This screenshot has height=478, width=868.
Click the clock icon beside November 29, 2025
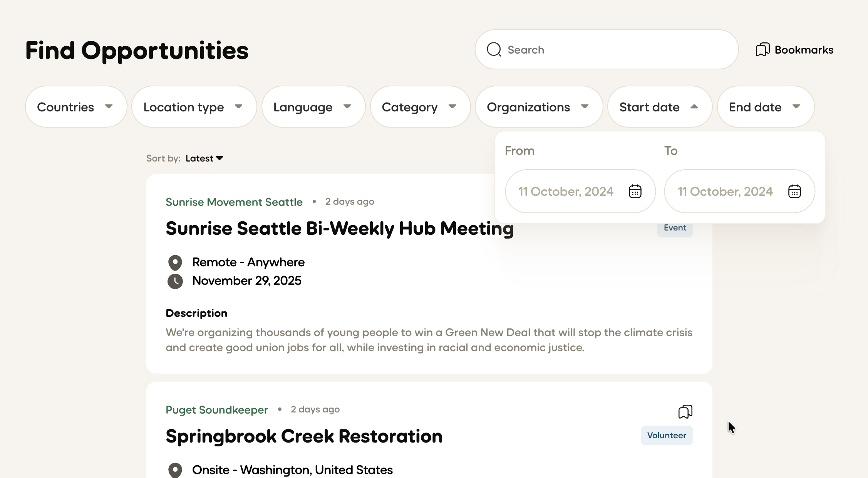175,281
